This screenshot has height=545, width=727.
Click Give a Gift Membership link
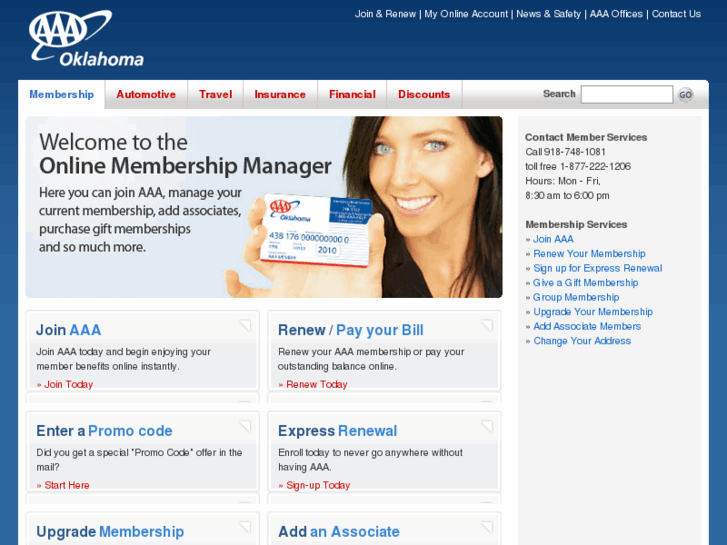click(586, 282)
